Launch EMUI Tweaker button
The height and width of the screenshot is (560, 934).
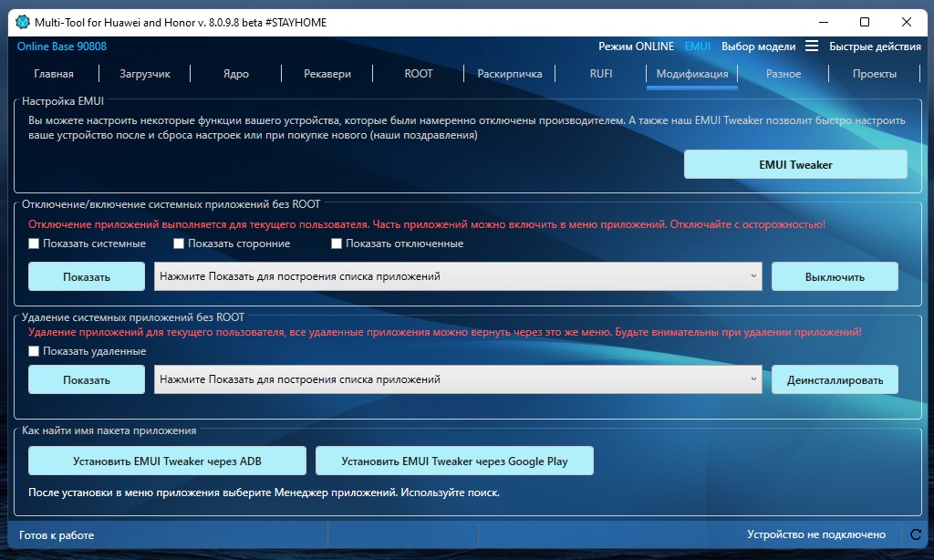tap(795, 164)
